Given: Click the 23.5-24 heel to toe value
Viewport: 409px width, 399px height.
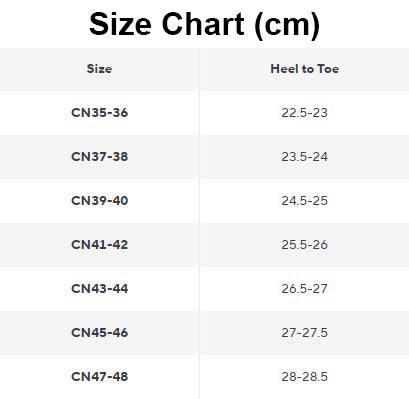Looking at the screenshot, I should coord(305,157).
